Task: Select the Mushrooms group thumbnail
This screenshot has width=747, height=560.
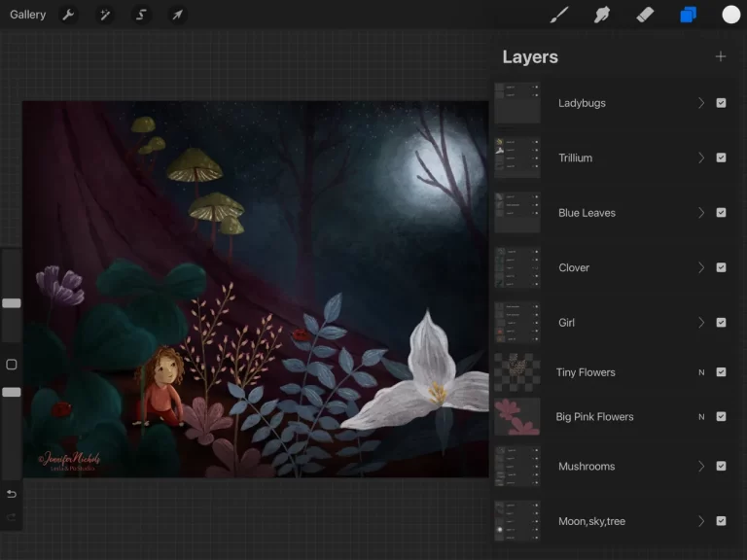Action: [517, 467]
